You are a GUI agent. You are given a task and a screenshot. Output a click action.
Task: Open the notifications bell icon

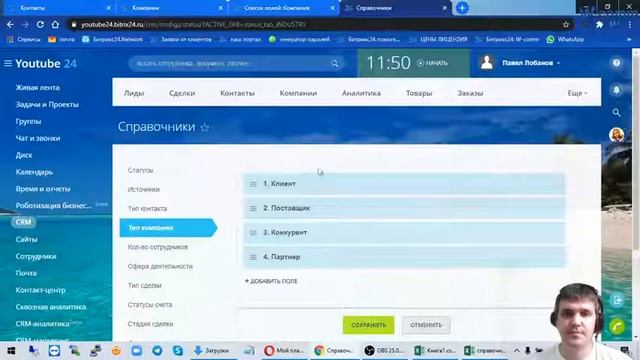[x=616, y=90]
